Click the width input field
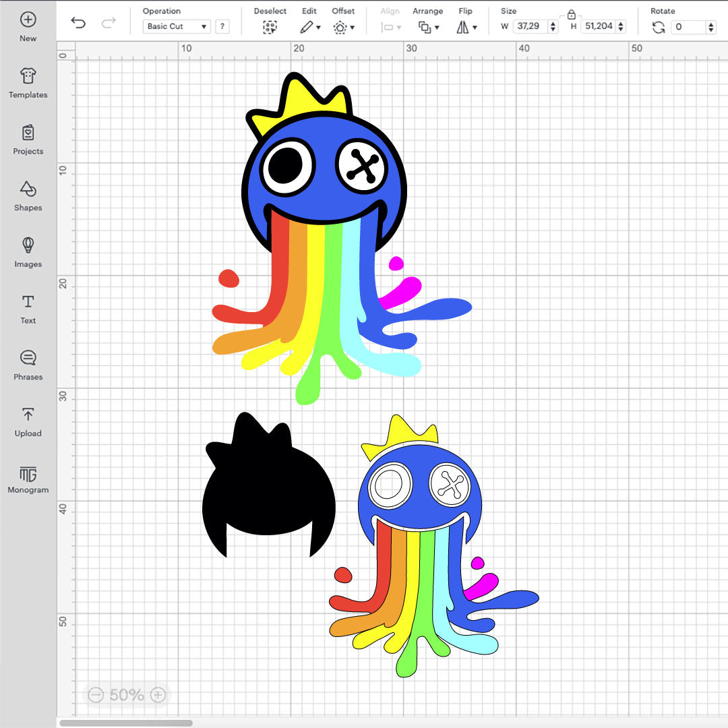The image size is (728, 728). click(529, 26)
